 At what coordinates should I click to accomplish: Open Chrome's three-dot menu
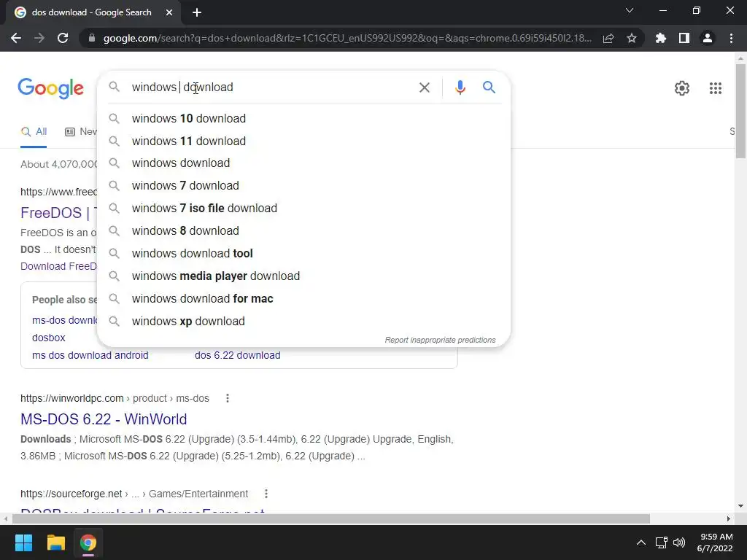[x=731, y=38]
